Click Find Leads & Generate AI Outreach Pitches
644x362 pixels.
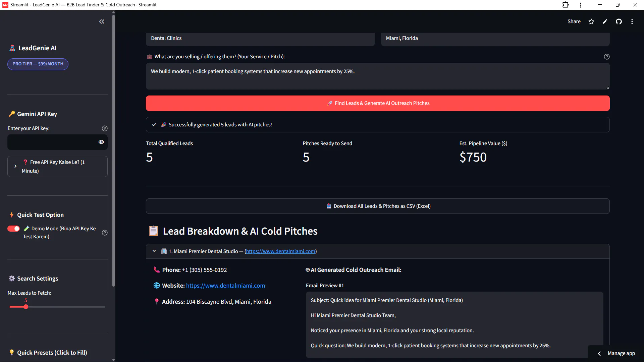(x=378, y=103)
